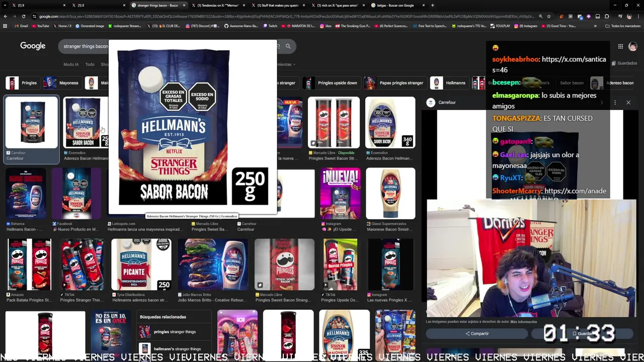Open the Google apps grid
This screenshot has width=644, height=362.
[x=620, y=46]
